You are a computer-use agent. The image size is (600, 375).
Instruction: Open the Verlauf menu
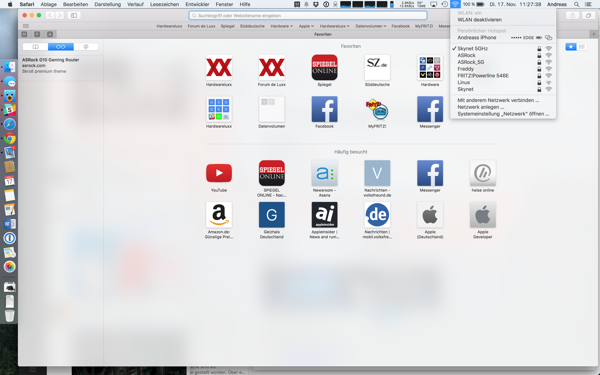(x=135, y=4)
